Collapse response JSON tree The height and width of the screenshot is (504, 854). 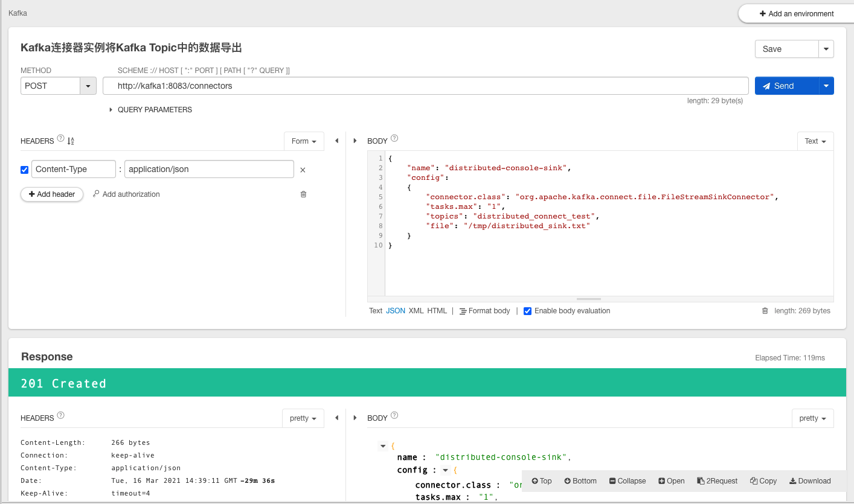coord(628,481)
